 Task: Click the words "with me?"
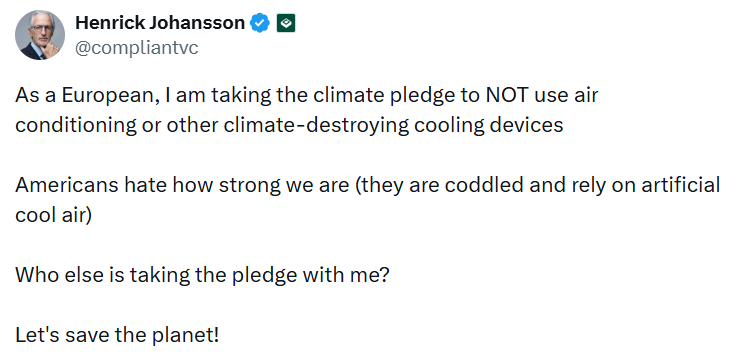click(346, 275)
